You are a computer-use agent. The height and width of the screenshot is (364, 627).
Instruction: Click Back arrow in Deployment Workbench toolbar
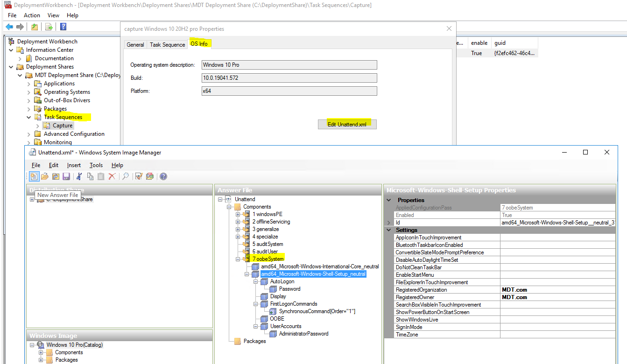point(9,27)
